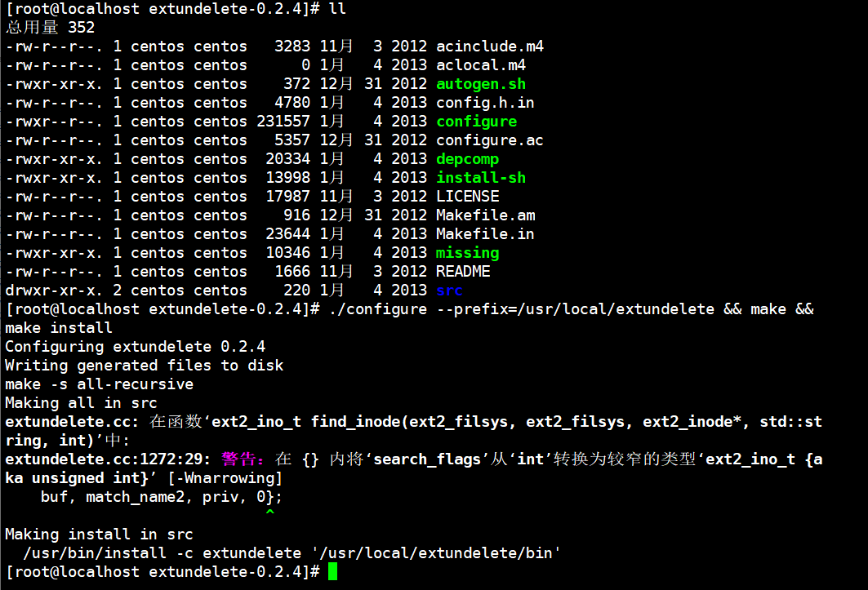
Task: Click the 'search_flags' identifier in warning
Action: tap(427, 459)
